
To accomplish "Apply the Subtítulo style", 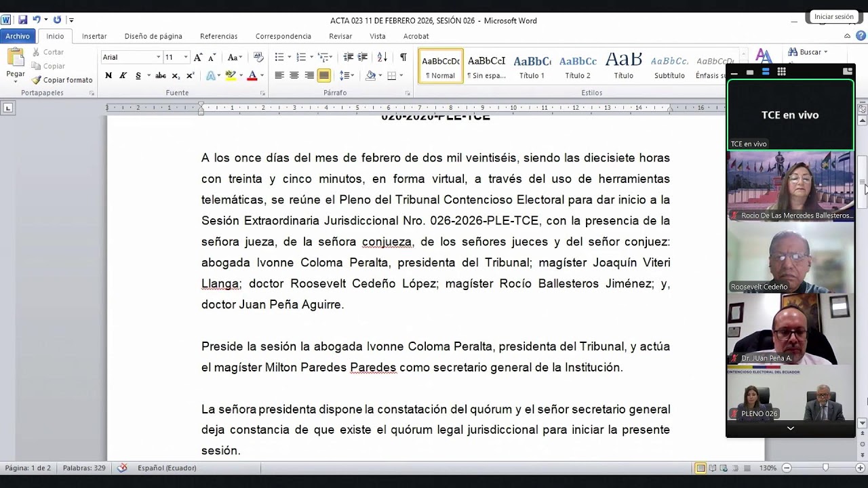I will pos(669,66).
